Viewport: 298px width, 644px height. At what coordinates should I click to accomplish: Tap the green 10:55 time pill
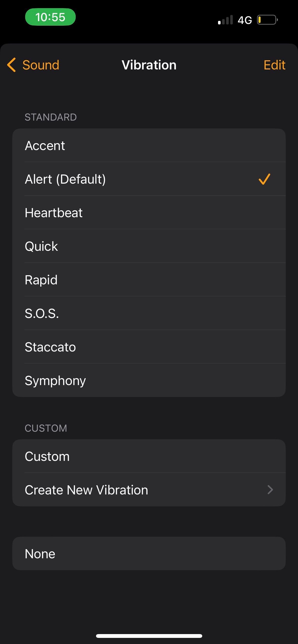coord(50,17)
